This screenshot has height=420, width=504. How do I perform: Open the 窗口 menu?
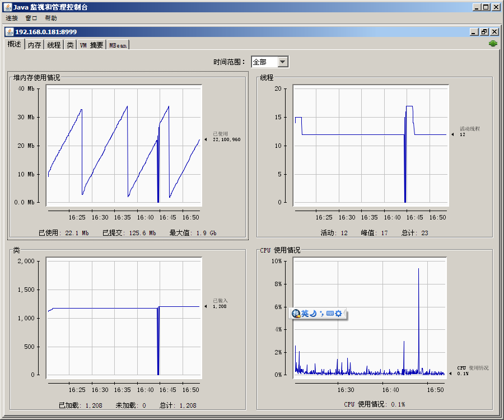(x=31, y=18)
